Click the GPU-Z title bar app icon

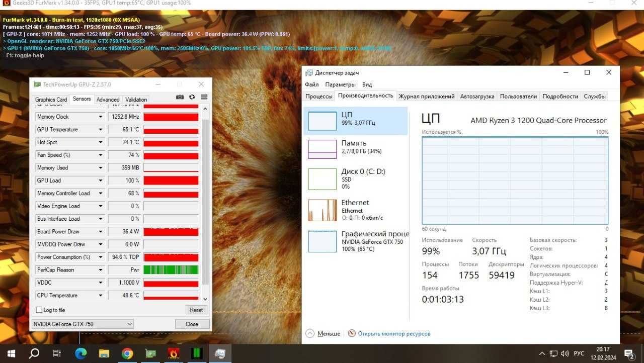pos(37,84)
